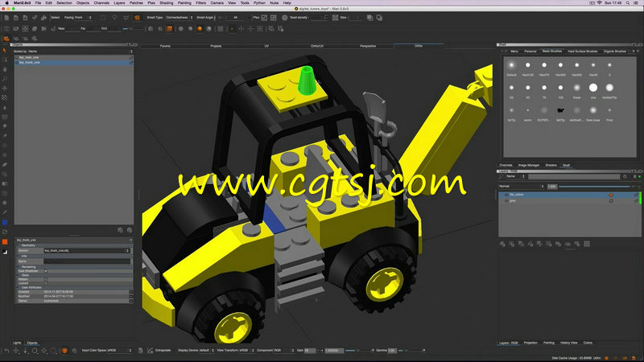This screenshot has width=644, height=362.
Task: Toggle the orange mask indicator on flat_colors layer
Action: 611,195
